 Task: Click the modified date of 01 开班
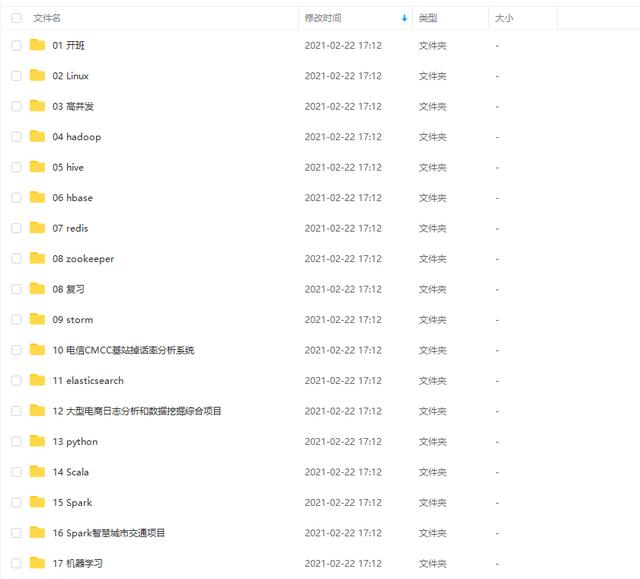tap(343, 45)
